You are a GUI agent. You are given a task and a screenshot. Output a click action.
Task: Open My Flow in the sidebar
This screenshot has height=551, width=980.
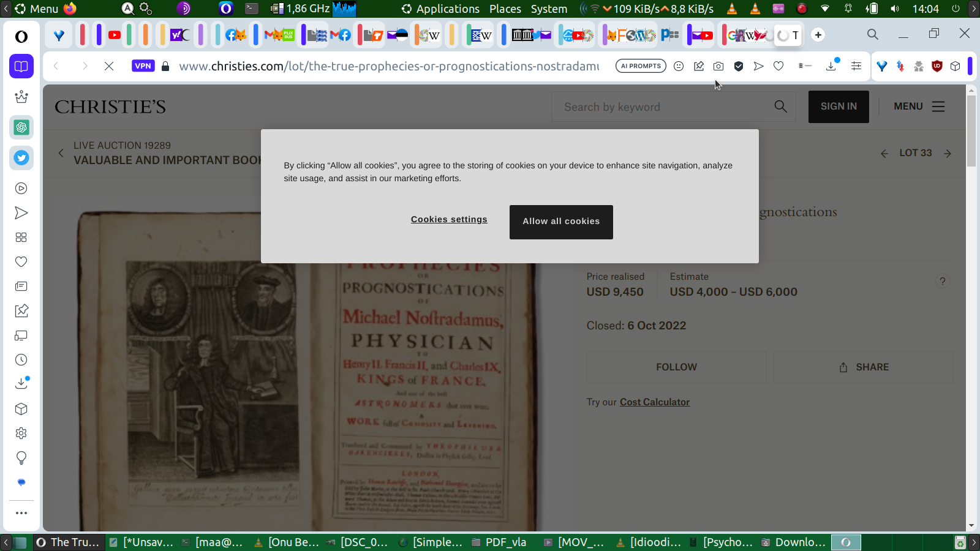point(21,213)
